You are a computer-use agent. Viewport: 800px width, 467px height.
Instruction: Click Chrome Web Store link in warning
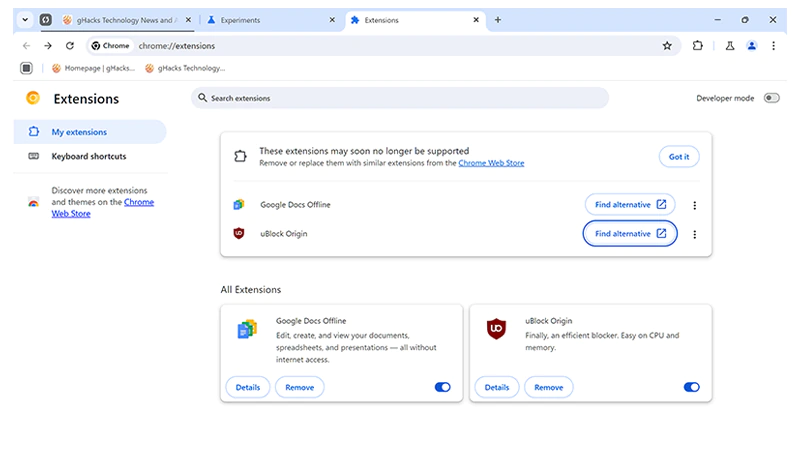(491, 163)
